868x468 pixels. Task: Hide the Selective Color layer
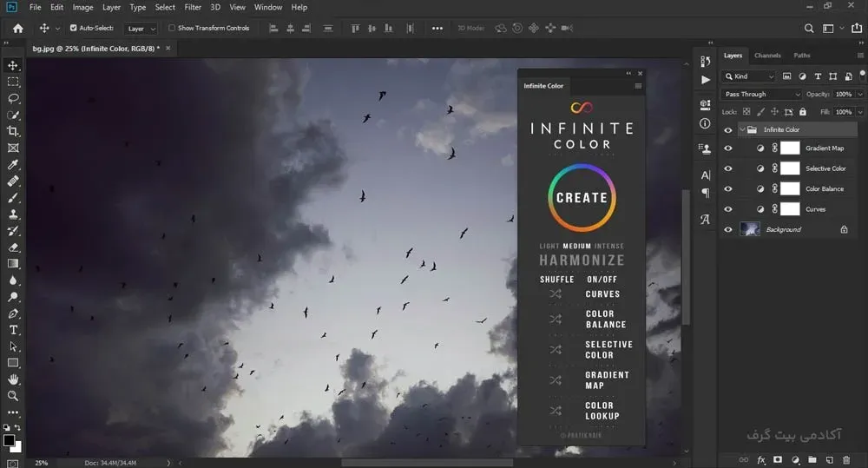click(728, 168)
